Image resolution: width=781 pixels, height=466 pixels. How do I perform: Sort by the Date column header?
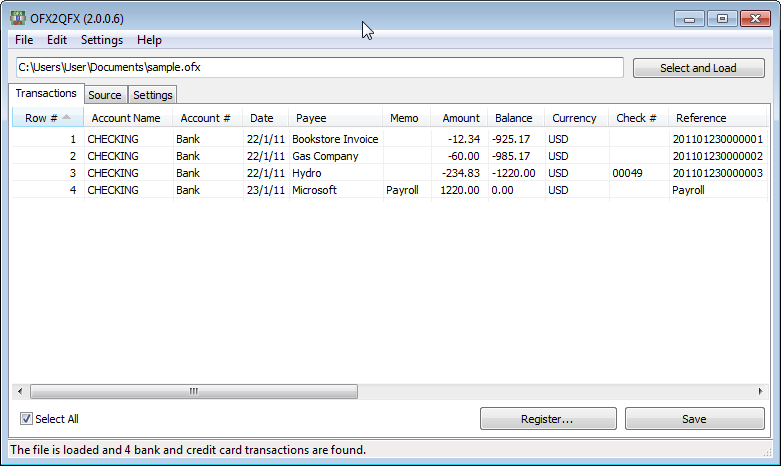click(x=265, y=118)
